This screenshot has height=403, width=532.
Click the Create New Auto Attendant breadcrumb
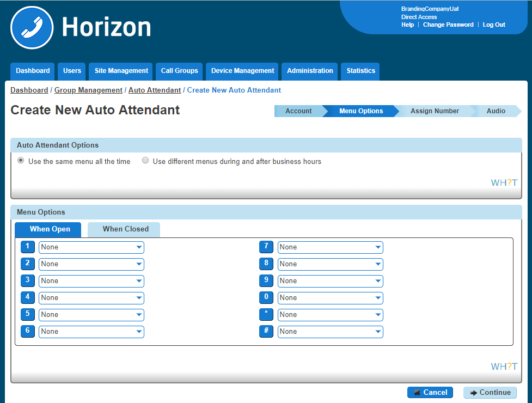234,90
